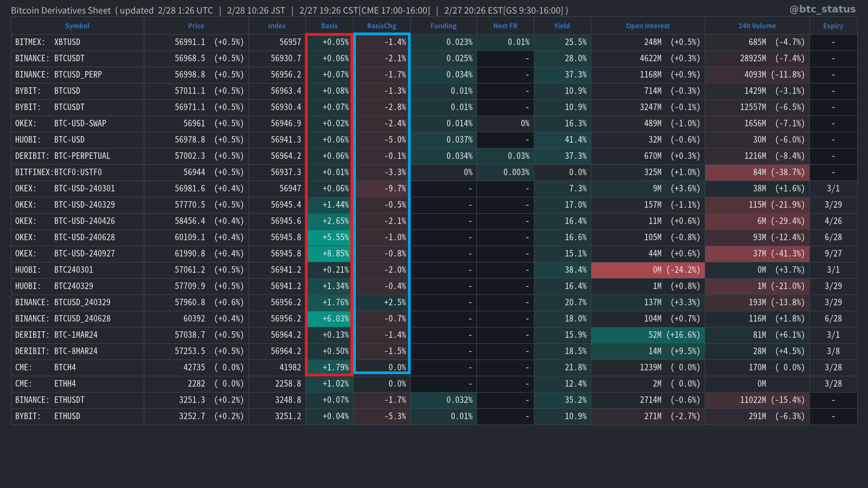Click the 84M (-38.7%) volume cell
This screenshot has height=488, width=868.
click(757, 172)
